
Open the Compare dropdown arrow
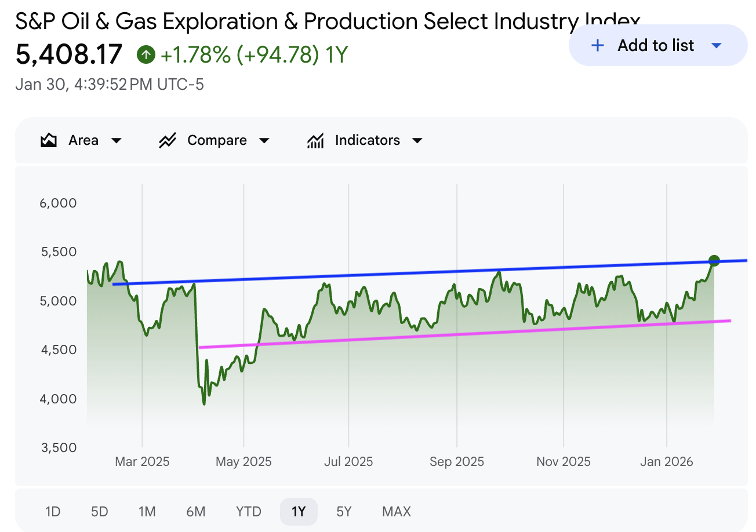coord(264,140)
